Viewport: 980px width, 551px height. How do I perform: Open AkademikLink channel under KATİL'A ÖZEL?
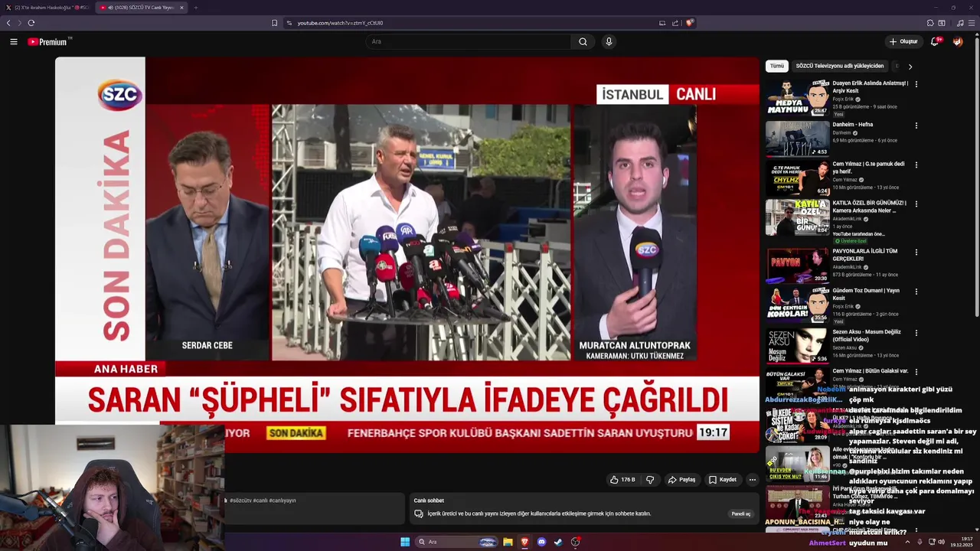tap(848, 219)
